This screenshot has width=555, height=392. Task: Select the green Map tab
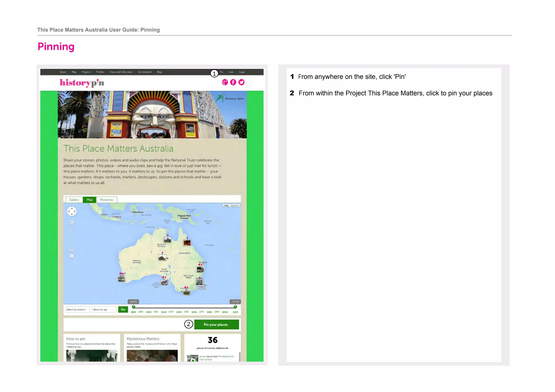coord(89,200)
